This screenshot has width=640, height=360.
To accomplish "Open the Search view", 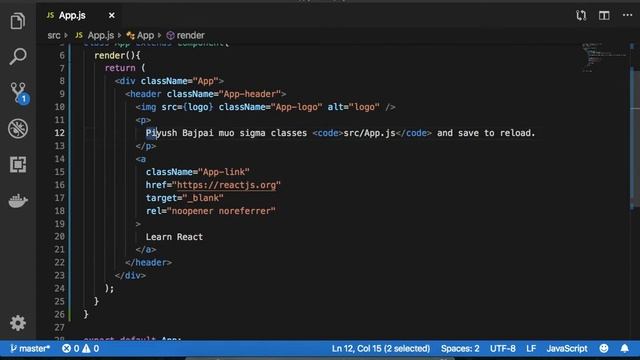I will coord(18,56).
